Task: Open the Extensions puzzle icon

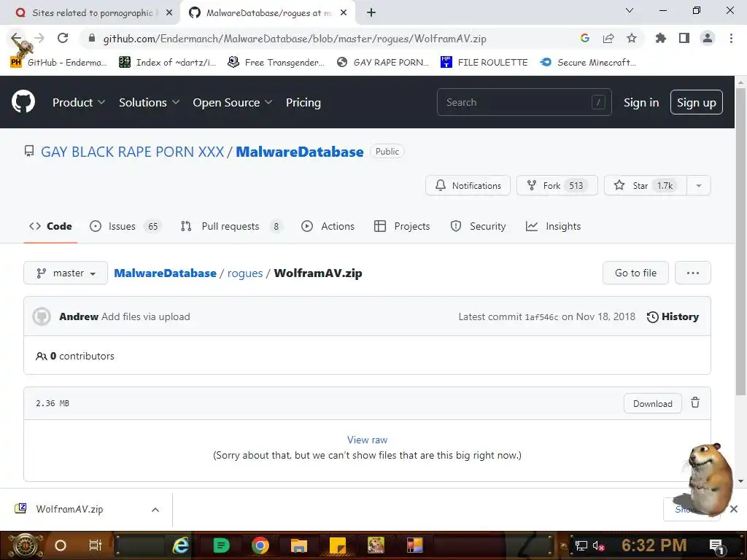Action: [661, 38]
